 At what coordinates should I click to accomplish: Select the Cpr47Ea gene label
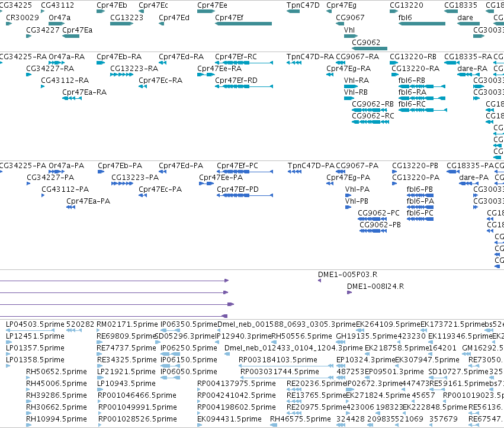pos(78,30)
